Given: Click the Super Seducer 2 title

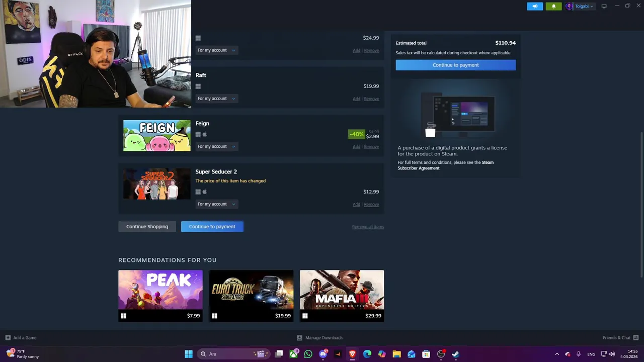Looking at the screenshot, I should coord(216,171).
